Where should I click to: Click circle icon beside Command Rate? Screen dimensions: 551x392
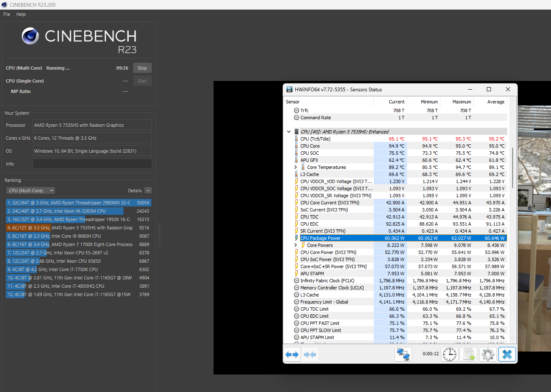coord(297,118)
